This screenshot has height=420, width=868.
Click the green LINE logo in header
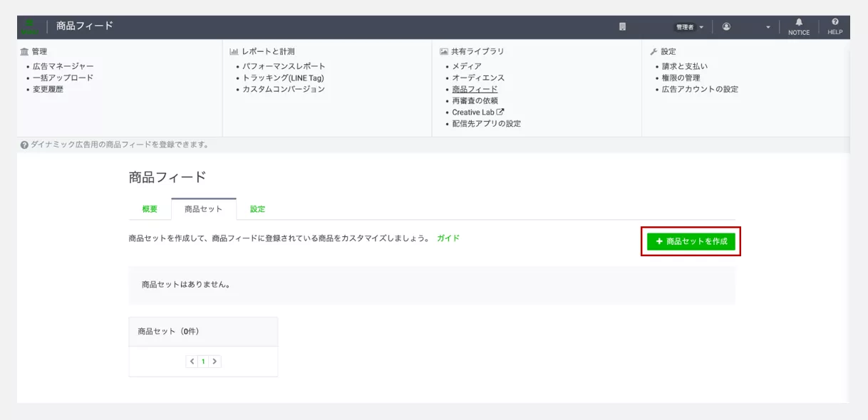30,27
